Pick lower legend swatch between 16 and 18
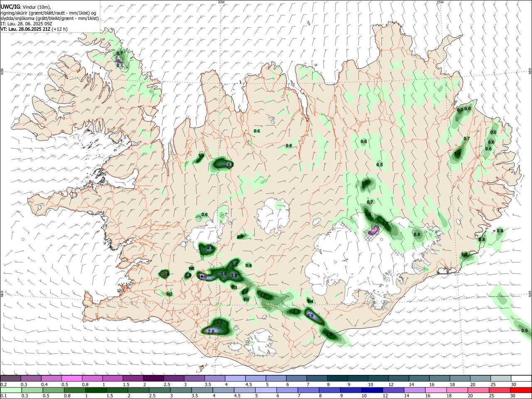The height and width of the screenshot is (399, 532). click(436, 390)
